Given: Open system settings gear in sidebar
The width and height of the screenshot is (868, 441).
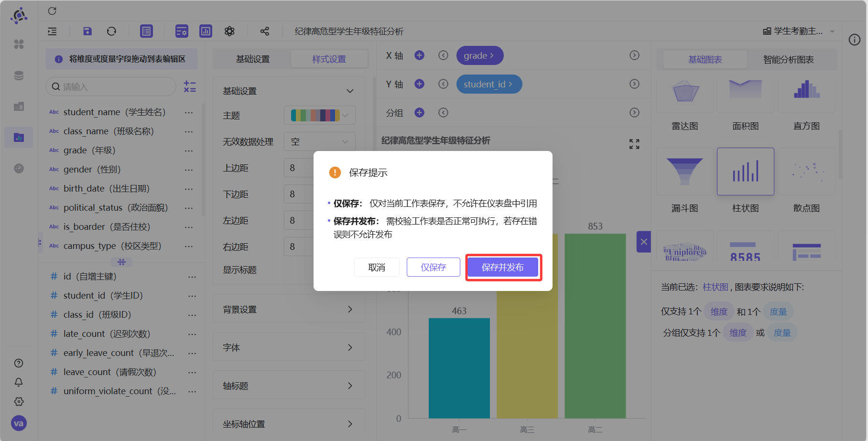Looking at the screenshot, I should pyautogui.click(x=19, y=401).
